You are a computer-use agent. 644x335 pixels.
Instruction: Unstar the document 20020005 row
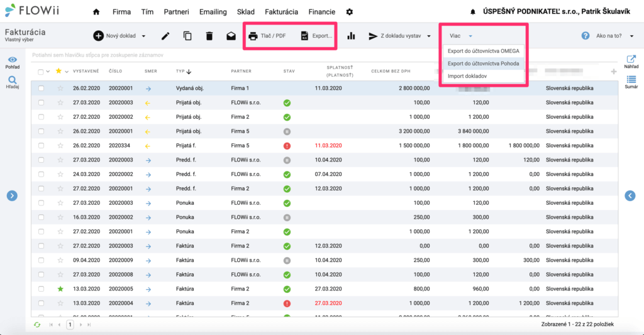(x=60, y=289)
